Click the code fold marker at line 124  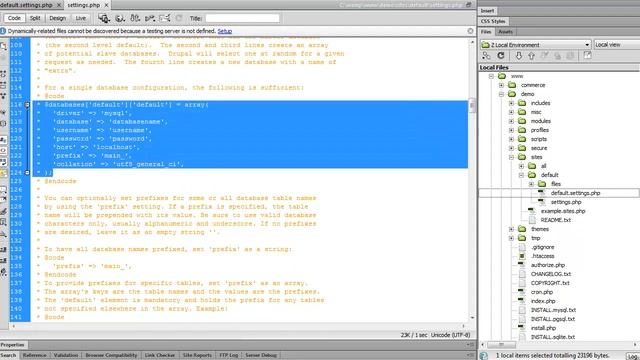tap(27, 173)
